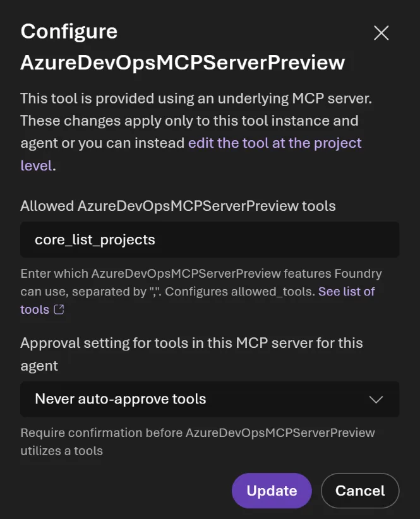Open the "See list of tools" link
The width and height of the screenshot is (420, 519).
coord(346,292)
